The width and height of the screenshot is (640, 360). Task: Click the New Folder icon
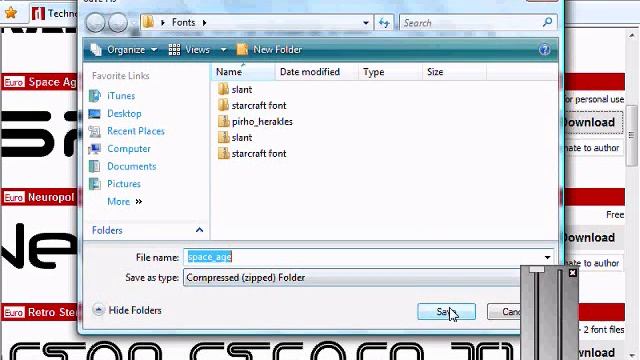click(242, 49)
